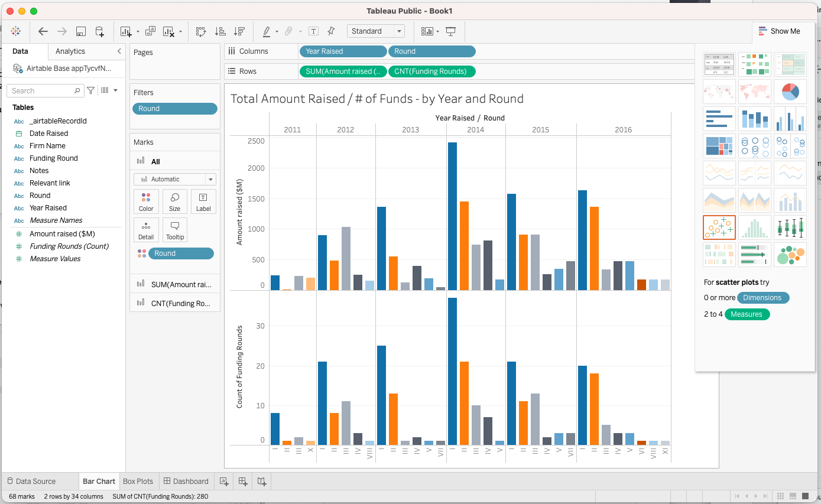This screenshot has height=504, width=821.
Task: Expand the SUM(Amount rai... marks section
Action: (x=175, y=284)
